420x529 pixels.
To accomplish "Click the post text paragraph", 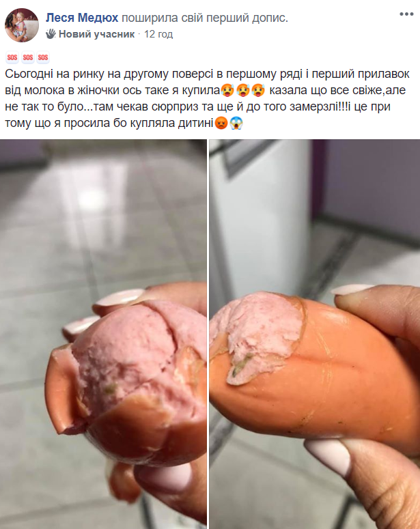I will [208, 98].
